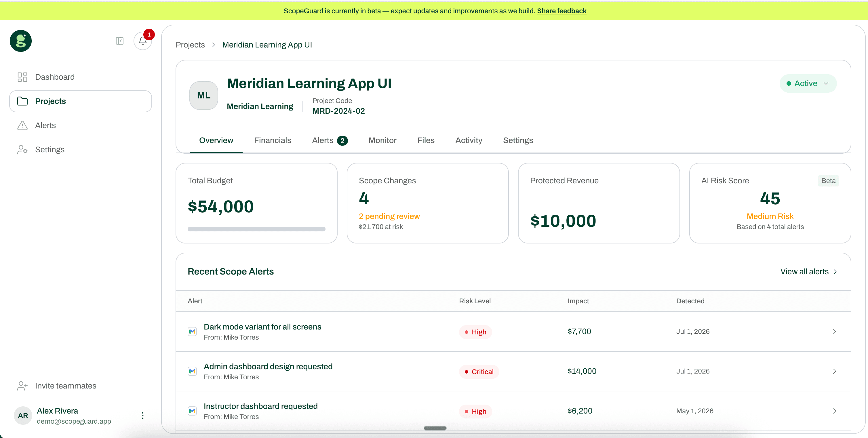Image resolution: width=868 pixels, height=438 pixels.
Task: Open Settings in the sidebar
Action: pos(81,150)
